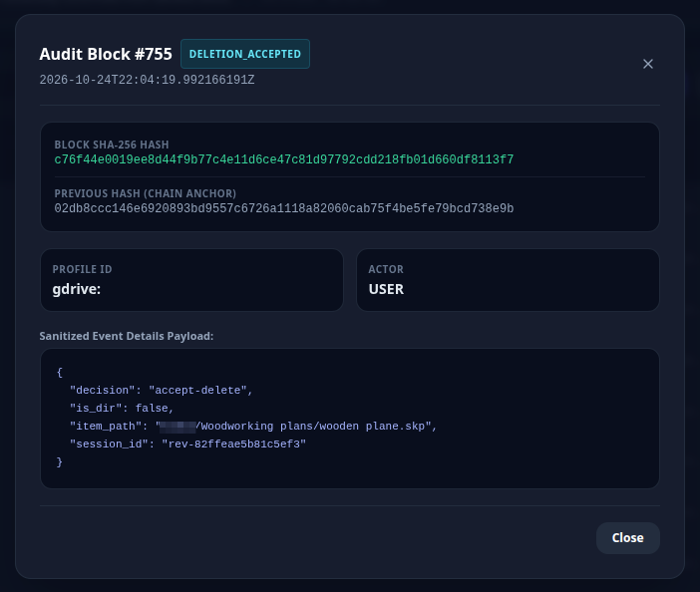The width and height of the screenshot is (700, 592).
Task: Click the DELETION_ACCEPTED badge
Action: pos(245,54)
